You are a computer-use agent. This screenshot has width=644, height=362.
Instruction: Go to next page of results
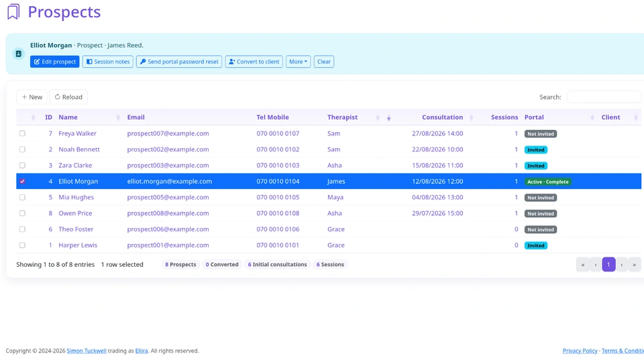tap(621, 265)
